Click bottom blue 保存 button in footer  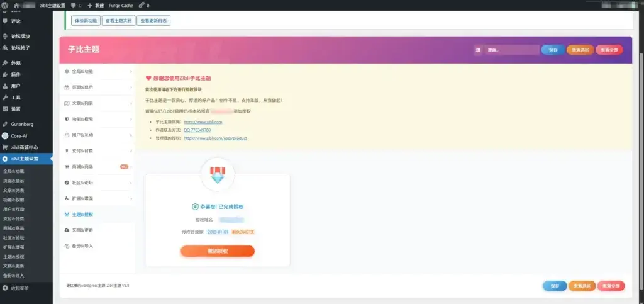coord(555,286)
